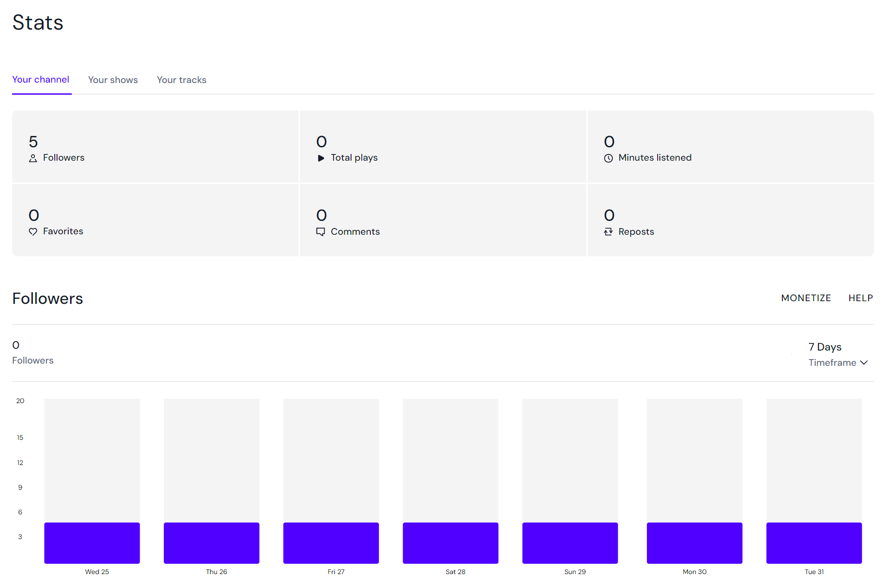Select the Total plays stat card
887x588 pixels.
[x=443, y=147]
